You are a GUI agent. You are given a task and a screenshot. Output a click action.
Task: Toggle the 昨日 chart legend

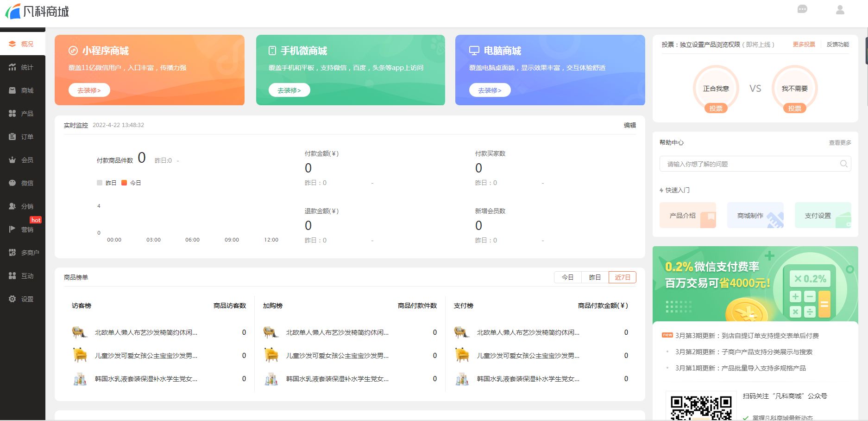click(107, 183)
